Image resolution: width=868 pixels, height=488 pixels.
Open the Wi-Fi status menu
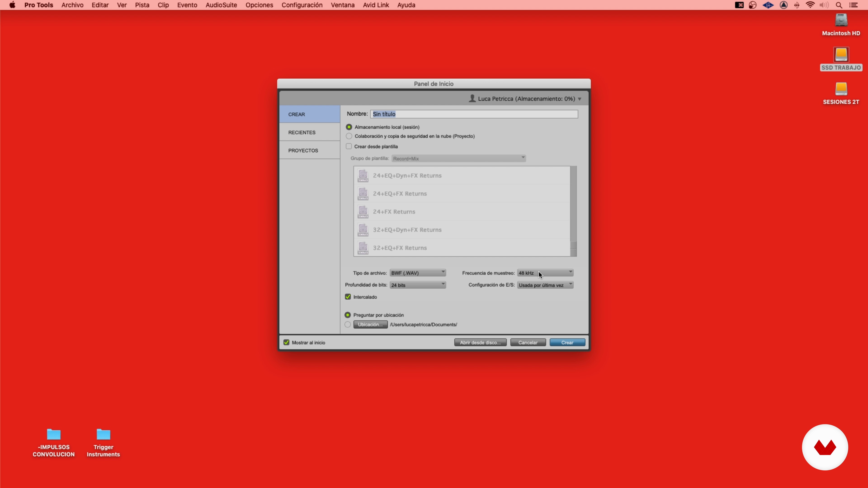coord(810,5)
